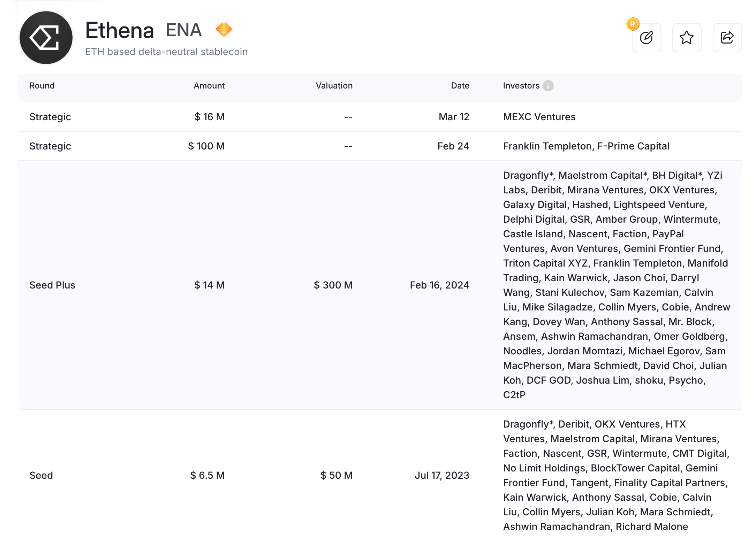Click BlockTower Capital in Seed round
This screenshot has height=538, width=756.
(x=635, y=468)
